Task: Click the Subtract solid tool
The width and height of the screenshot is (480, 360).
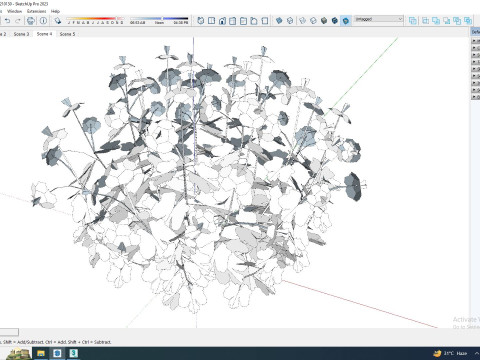Action: pyautogui.click(x=447, y=21)
